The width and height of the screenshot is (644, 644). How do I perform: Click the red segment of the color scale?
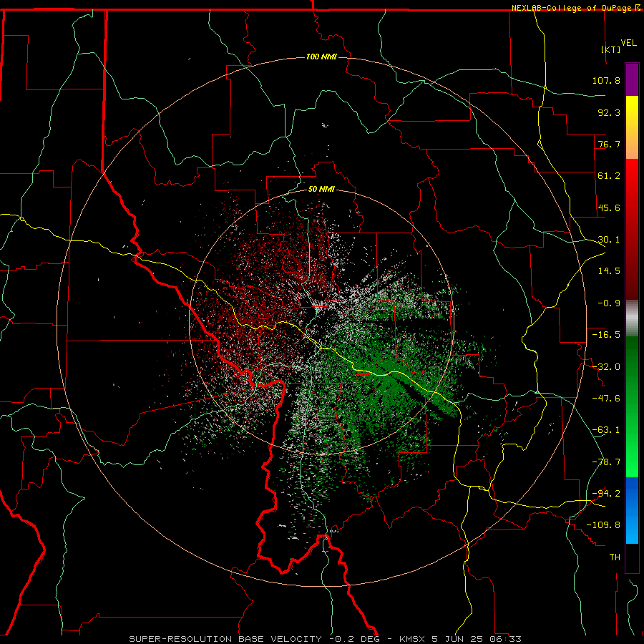(632, 229)
